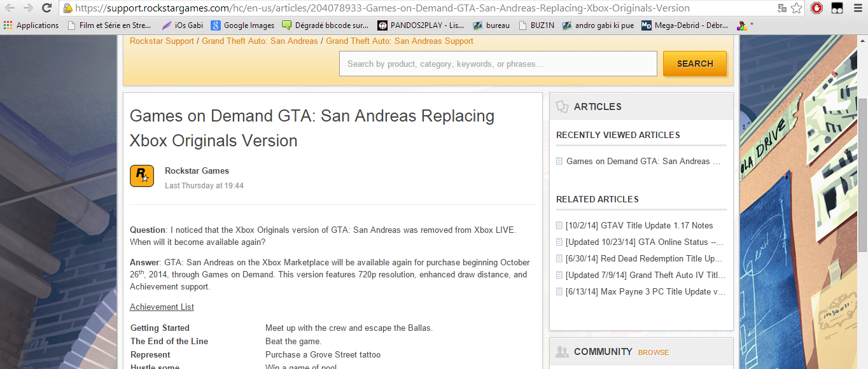The height and width of the screenshot is (369, 868).
Task: Click the 'RELATED ARTICLES' heading
Action: [598, 199]
